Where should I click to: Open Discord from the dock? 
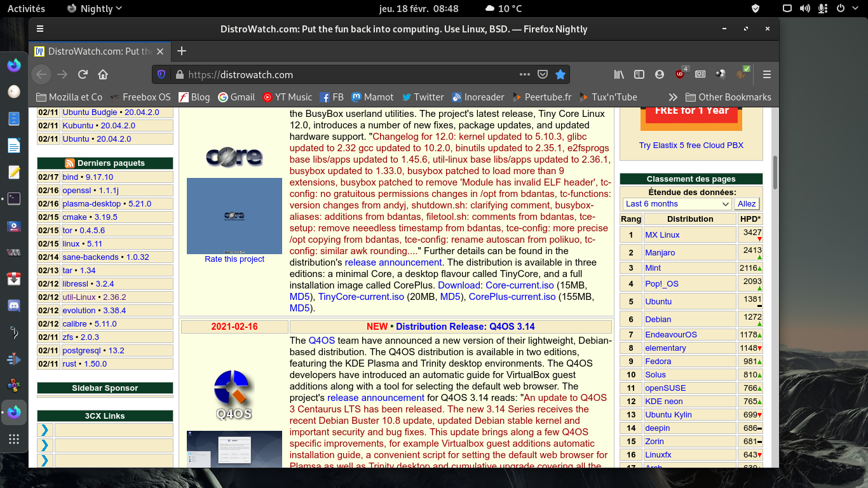pos(14,306)
